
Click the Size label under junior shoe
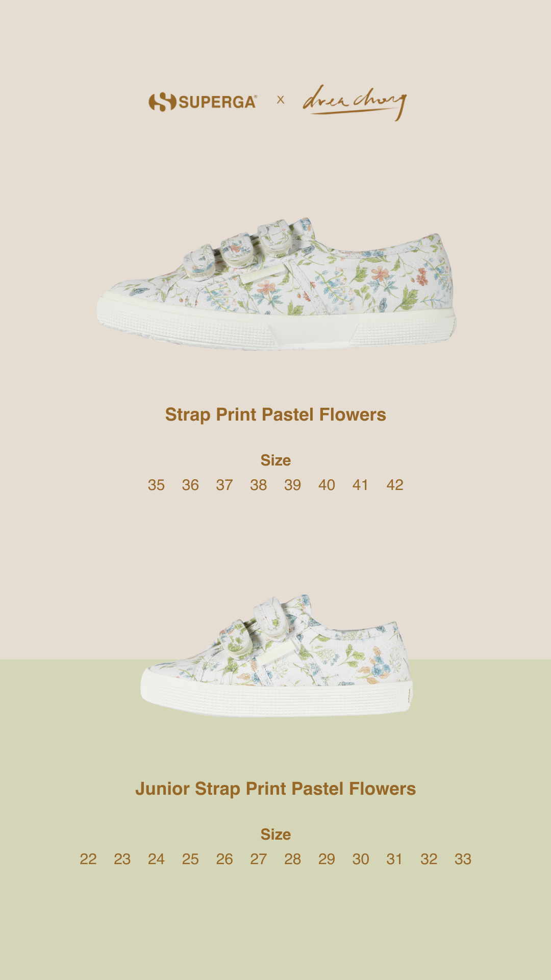coord(275,835)
